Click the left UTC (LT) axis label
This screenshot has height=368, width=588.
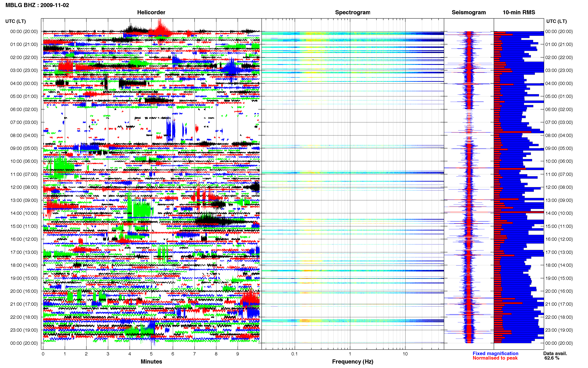click(x=15, y=21)
